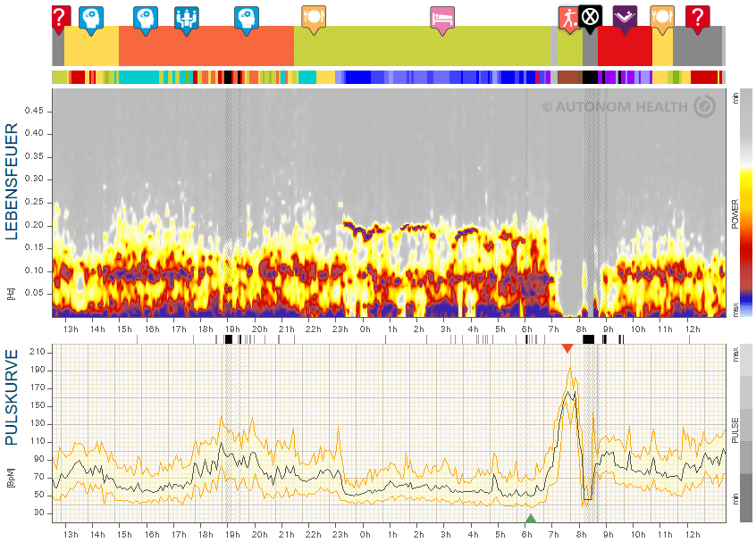Click the Autonom Health circular logo icon
Viewport: 756px width, 542px height.
(x=704, y=106)
